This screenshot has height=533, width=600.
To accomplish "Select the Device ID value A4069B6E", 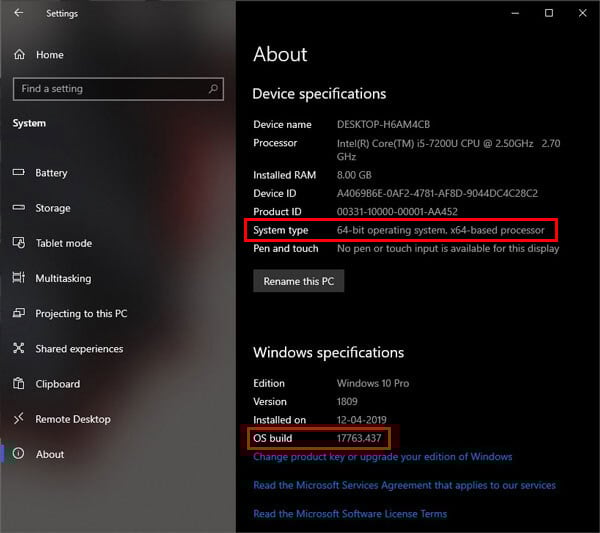I will (437, 193).
